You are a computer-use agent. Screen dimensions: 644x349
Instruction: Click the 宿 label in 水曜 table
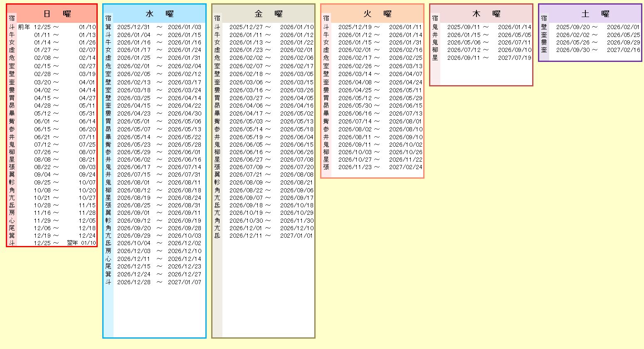click(x=108, y=18)
